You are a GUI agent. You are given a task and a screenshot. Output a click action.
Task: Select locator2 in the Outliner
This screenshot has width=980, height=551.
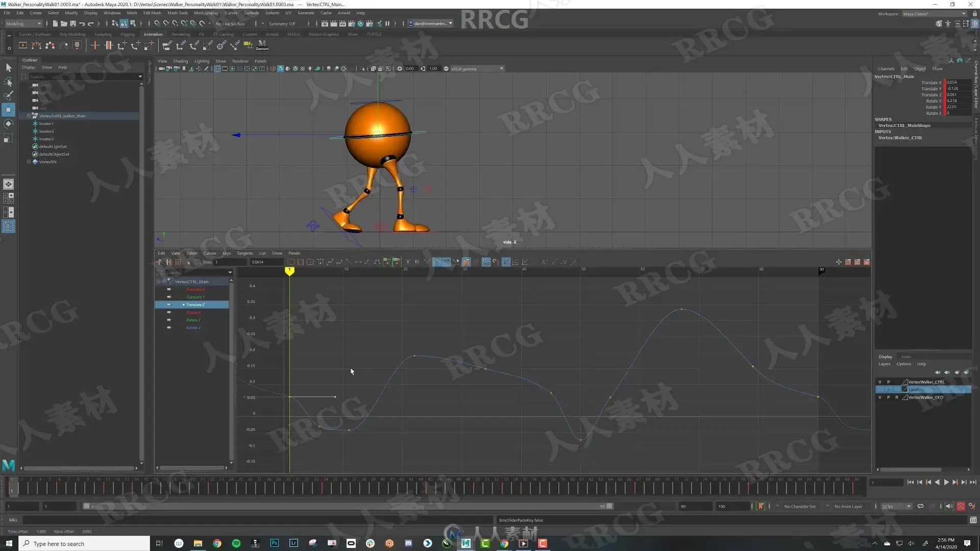click(46, 131)
